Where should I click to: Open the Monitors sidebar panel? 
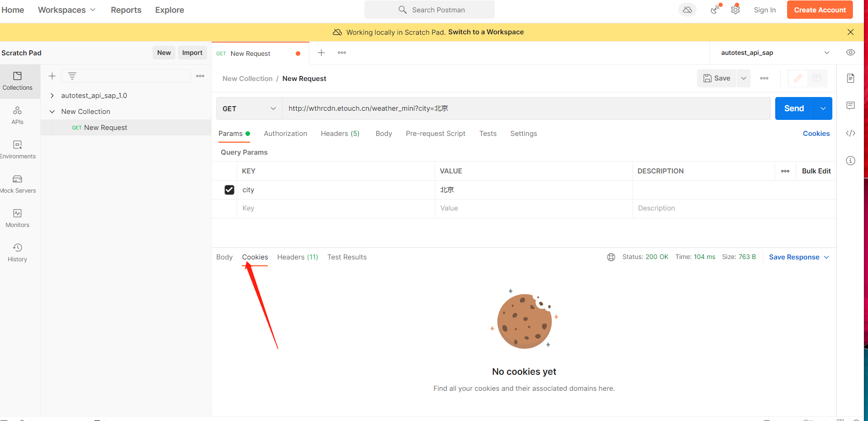click(17, 218)
